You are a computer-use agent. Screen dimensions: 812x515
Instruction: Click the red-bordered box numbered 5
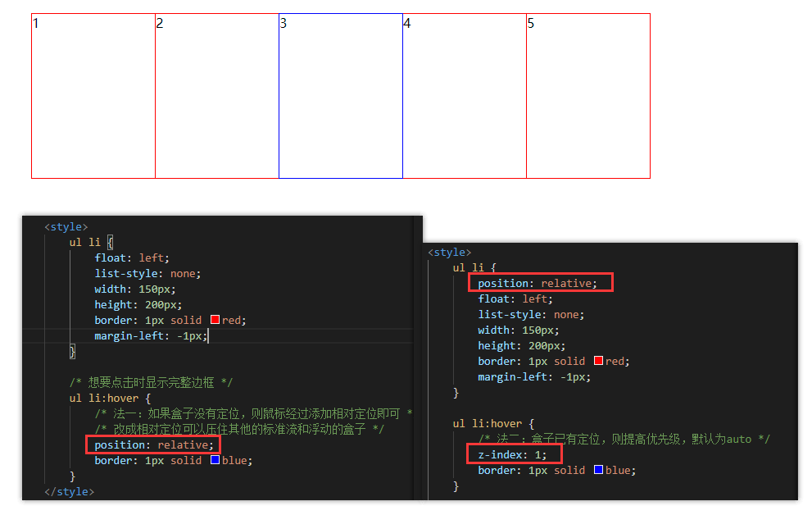click(588, 96)
